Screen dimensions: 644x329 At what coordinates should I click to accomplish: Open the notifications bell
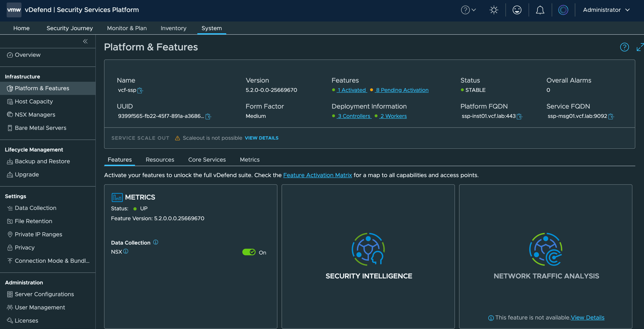point(540,10)
